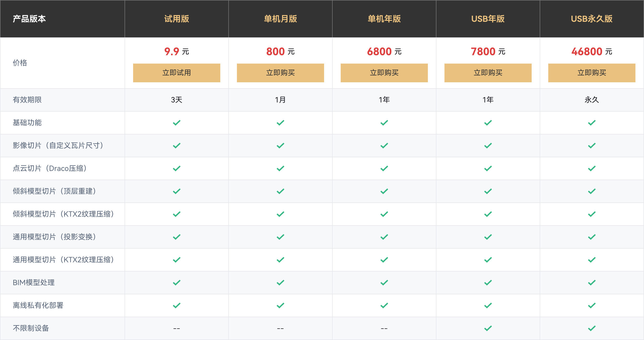Click 点云切片 checkmark in USB永久版 column
Screen dimensions: 644x340
[x=592, y=168]
